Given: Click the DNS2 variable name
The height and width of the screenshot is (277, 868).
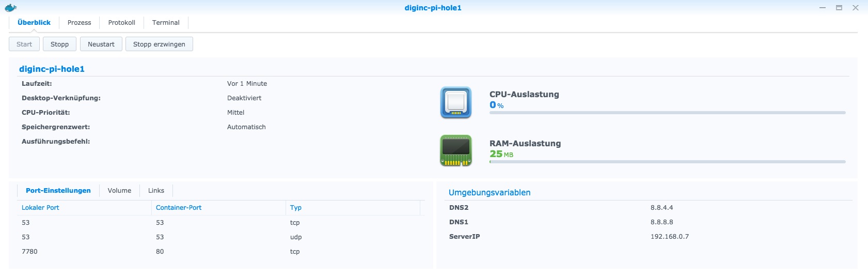Looking at the screenshot, I should click(x=459, y=208).
